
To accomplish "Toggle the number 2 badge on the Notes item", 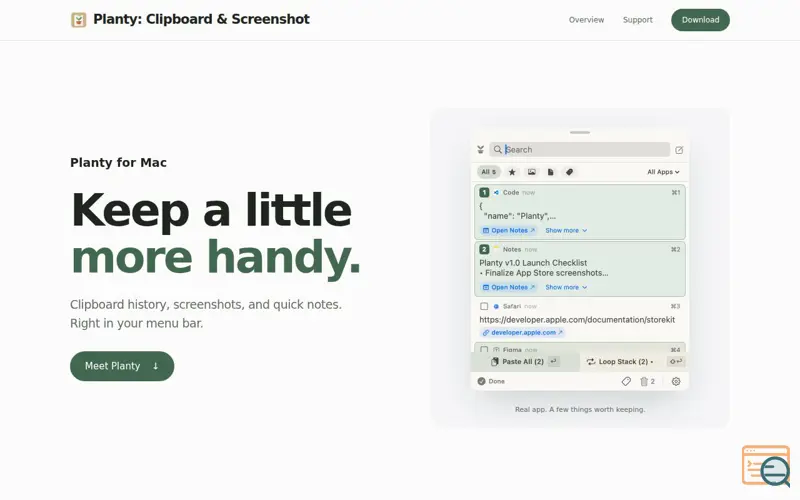I will [x=484, y=249].
